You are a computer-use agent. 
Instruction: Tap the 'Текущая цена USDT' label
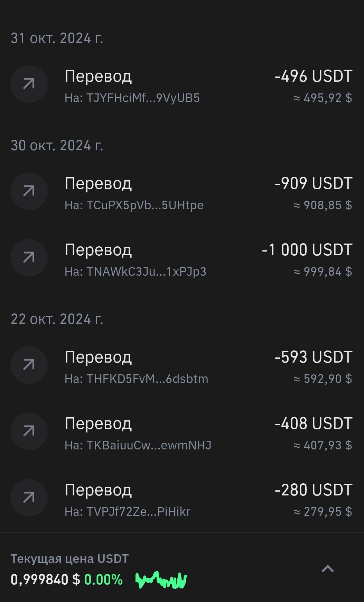(x=69, y=559)
